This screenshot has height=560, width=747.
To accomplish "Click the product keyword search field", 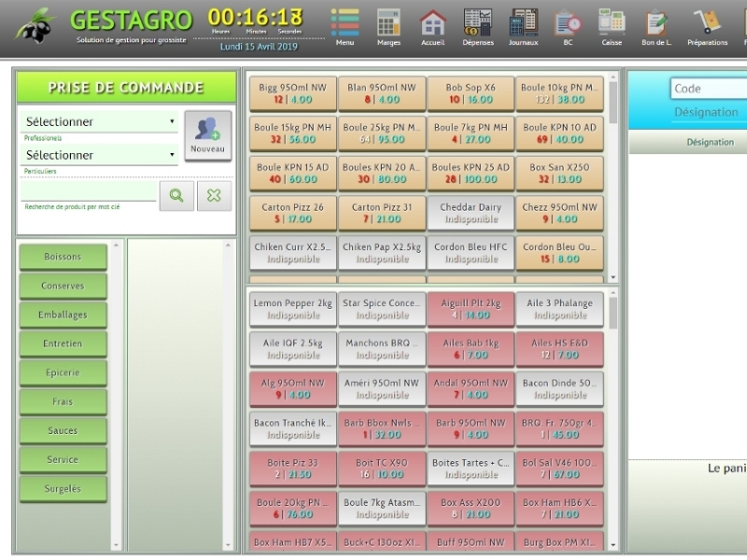I will coord(88,192).
